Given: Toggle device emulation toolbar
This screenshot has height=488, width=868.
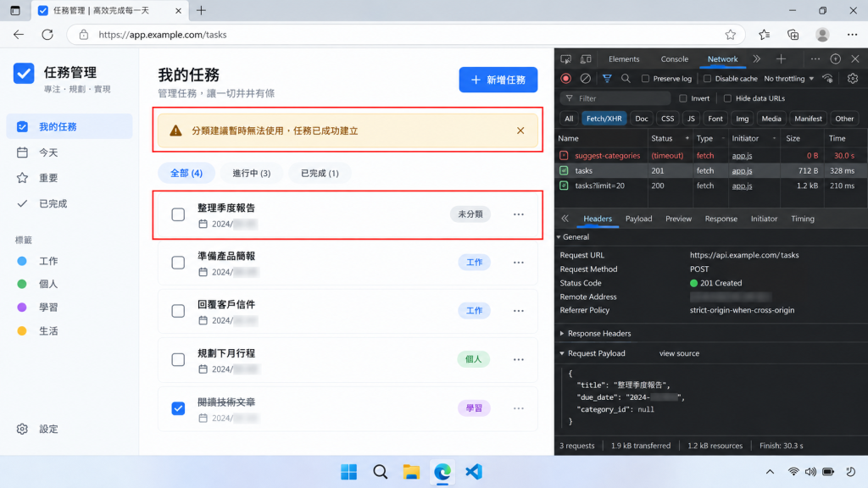Looking at the screenshot, I should tap(586, 59).
